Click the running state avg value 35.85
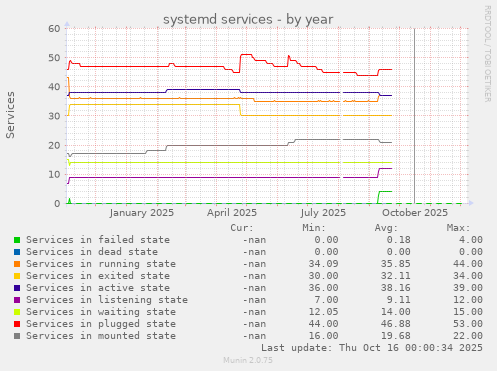Image resolution: width=497 pixels, height=371 pixels. 396,264
